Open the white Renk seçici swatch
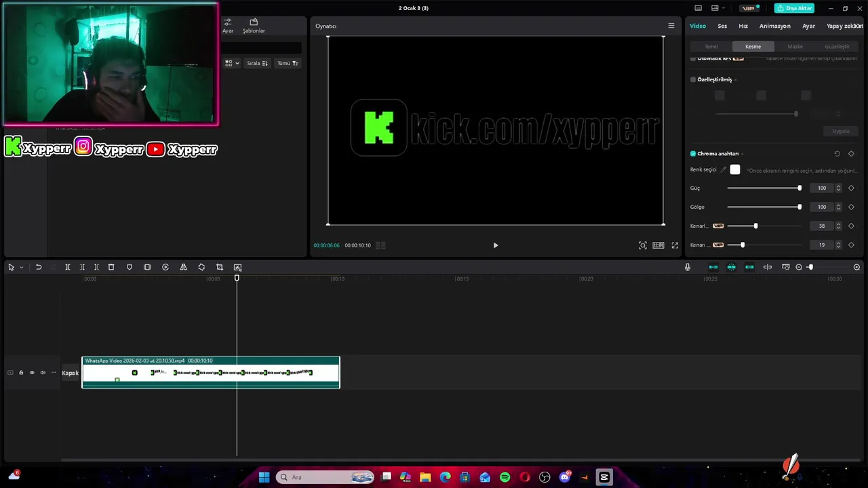This screenshot has height=488, width=868. point(735,169)
